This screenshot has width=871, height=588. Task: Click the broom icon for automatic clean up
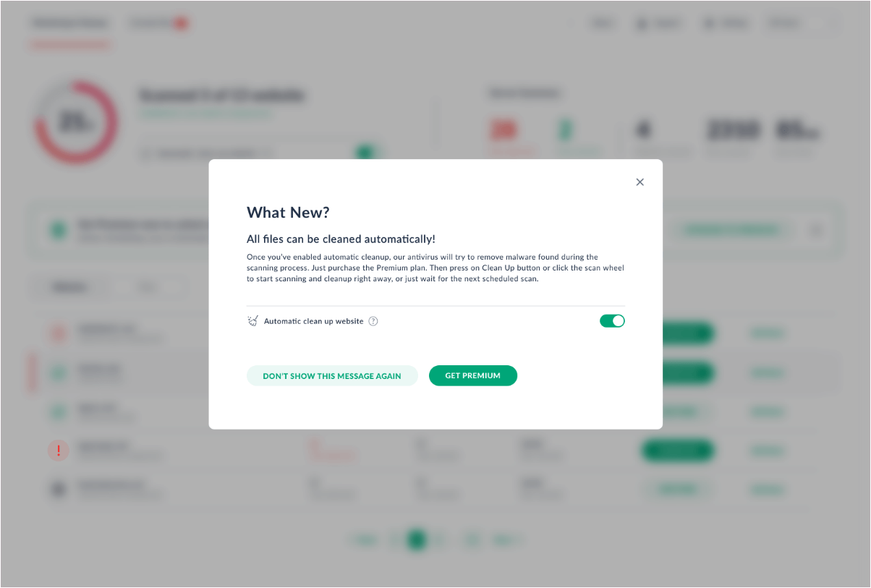(x=252, y=321)
